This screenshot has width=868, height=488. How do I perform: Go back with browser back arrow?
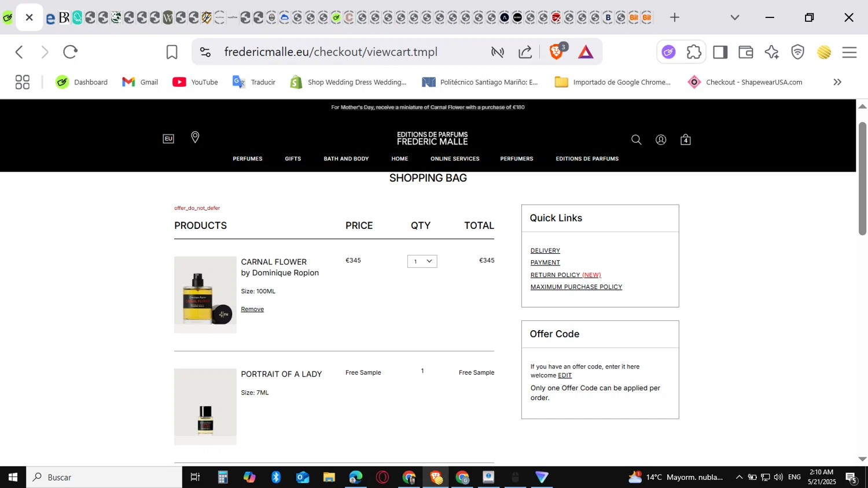[19, 52]
